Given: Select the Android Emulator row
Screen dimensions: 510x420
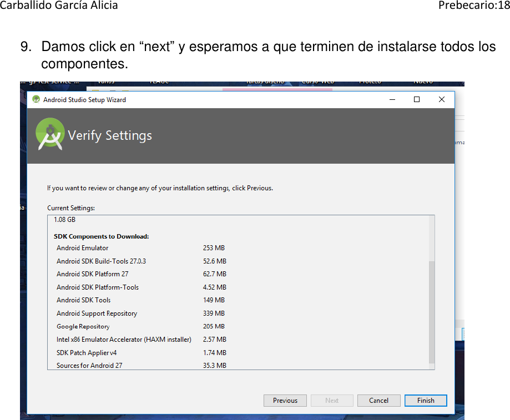Looking at the screenshot, I should pyautogui.click(x=140, y=248).
